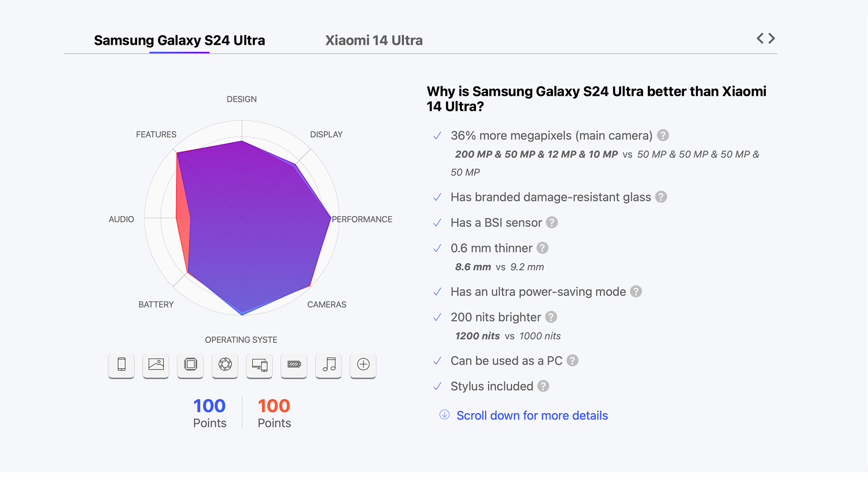The width and height of the screenshot is (868, 485).
Task: Open help beside Stylus included
Action: click(543, 386)
